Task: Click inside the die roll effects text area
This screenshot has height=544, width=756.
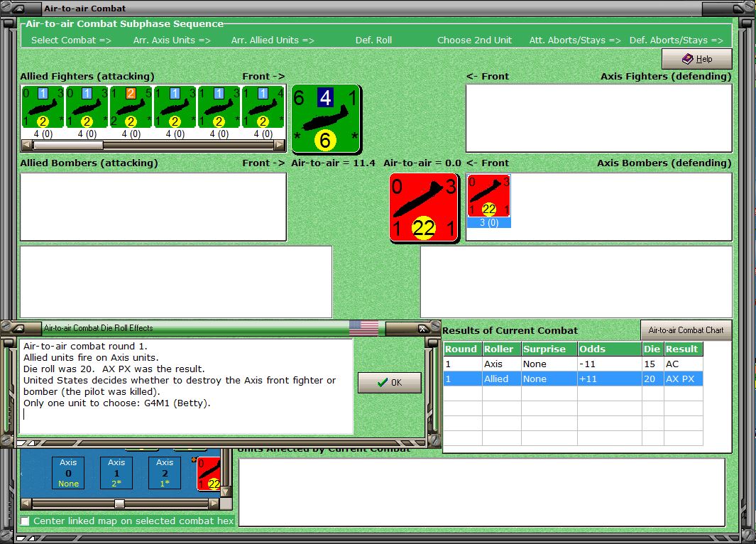Action: 186,386
